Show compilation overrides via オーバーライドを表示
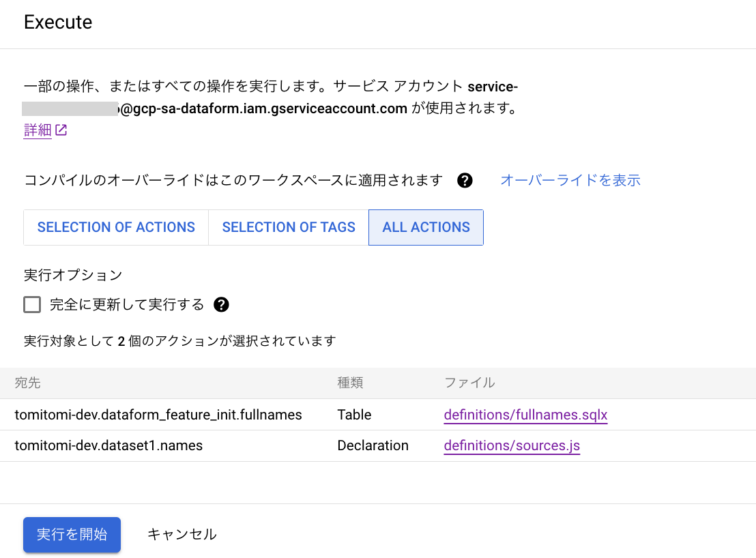 (x=570, y=180)
